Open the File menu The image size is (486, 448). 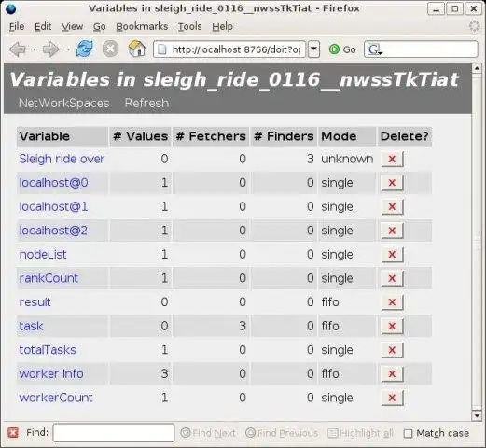point(17,27)
